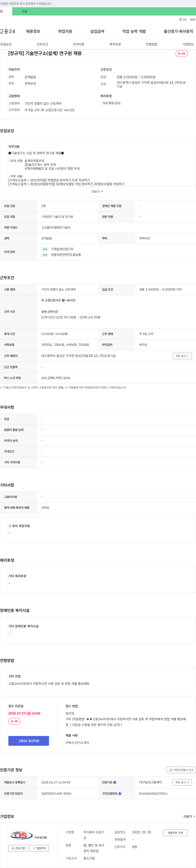This screenshot has width=196, height=868.
Task: Click help icon beside 인증기관 label
Action: 115,782
